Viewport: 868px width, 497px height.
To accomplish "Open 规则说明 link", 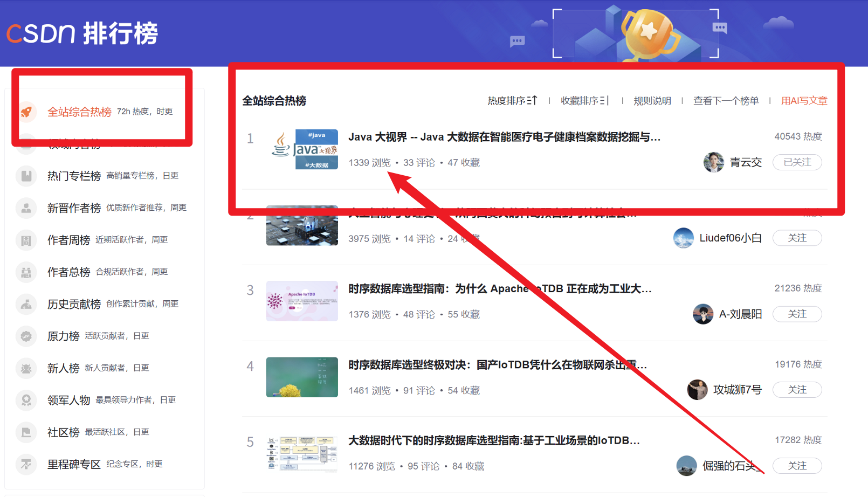I will (652, 101).
